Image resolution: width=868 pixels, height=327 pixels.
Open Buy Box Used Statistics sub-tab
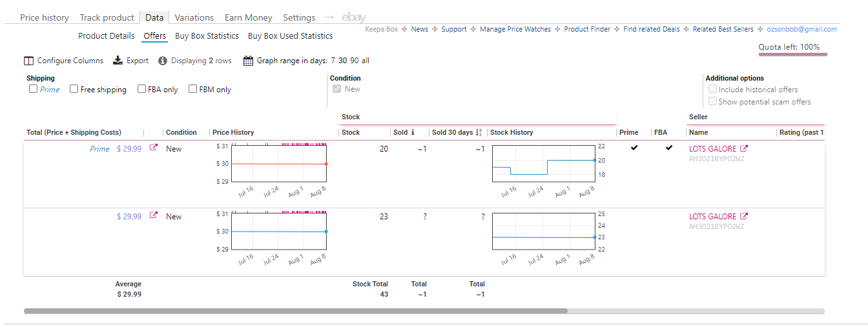[291, 35]
